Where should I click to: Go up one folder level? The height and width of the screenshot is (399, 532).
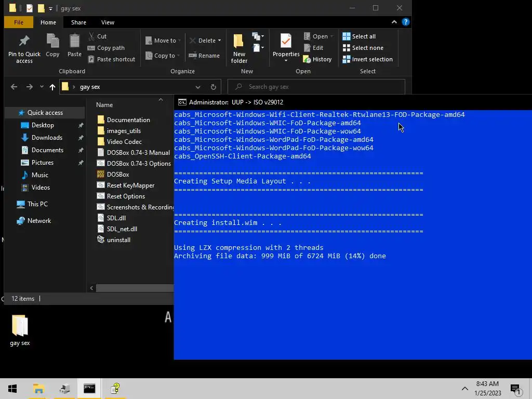pos(52,87)
